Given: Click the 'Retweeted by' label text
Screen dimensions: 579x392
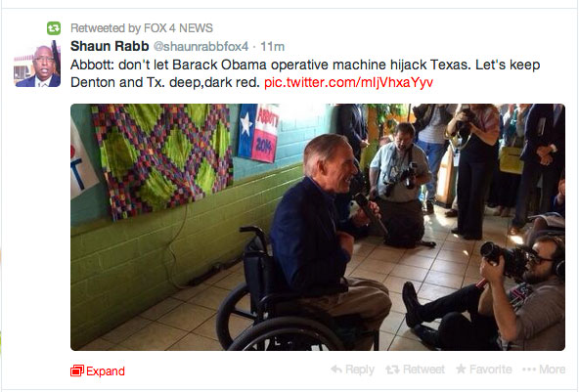Looking at the screenshot, I should (103, 28).
